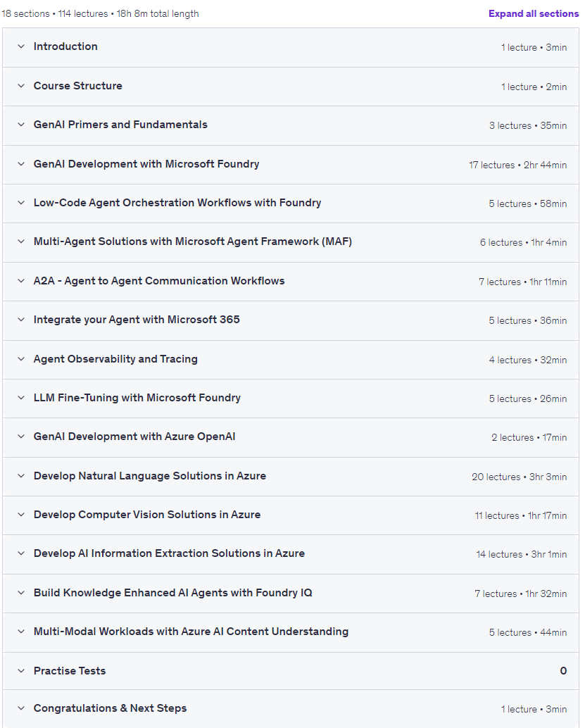Expand the Practise Tests section chevron
This screenshot has width=585, height=728.
click(x=21, y=671)
